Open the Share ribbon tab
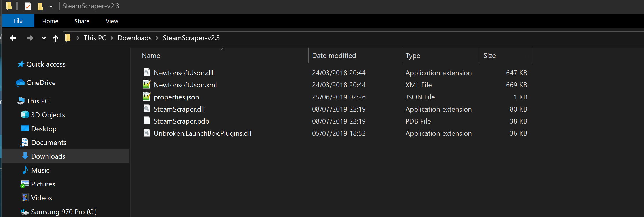644x217 pixels. [x=82, y=21]
